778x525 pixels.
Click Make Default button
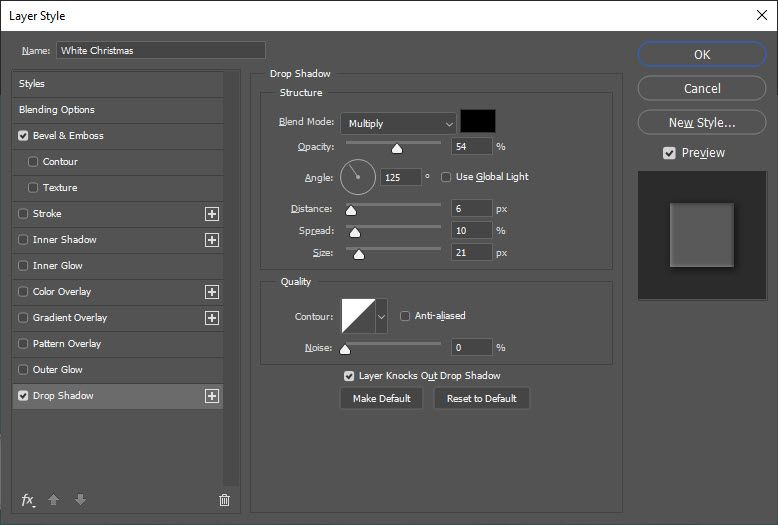381,398
